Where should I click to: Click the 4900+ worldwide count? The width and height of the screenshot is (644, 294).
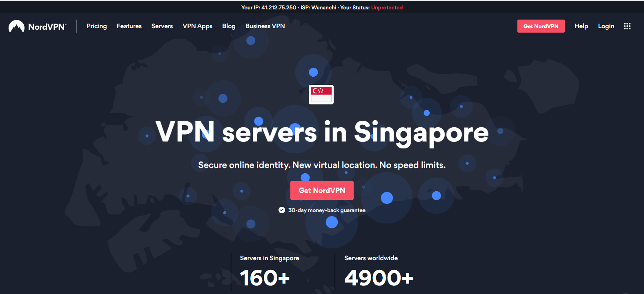(x=379, y=278)
